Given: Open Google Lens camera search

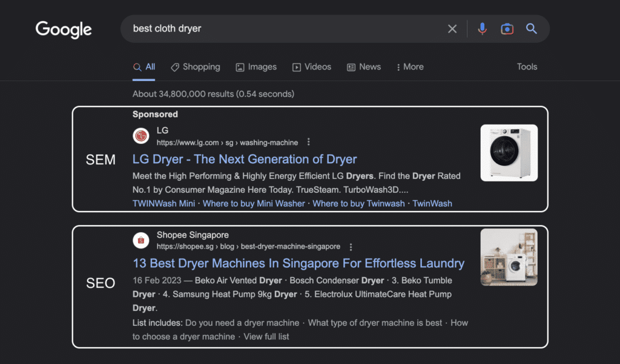Looking at the screenshot, I should tap(507, 29).
